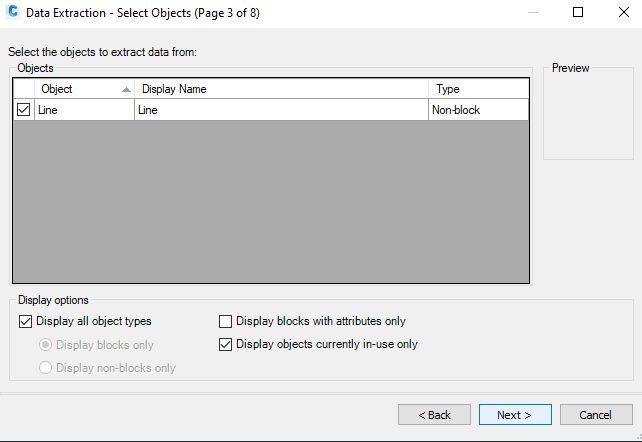
Task: Select Display non-blocks only radio button
Action: 46,368
